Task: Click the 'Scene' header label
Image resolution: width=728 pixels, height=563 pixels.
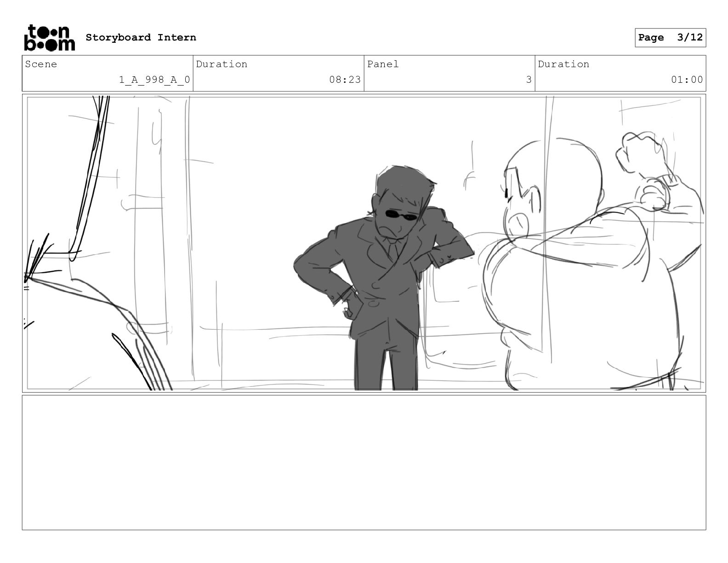Action: 41,64
